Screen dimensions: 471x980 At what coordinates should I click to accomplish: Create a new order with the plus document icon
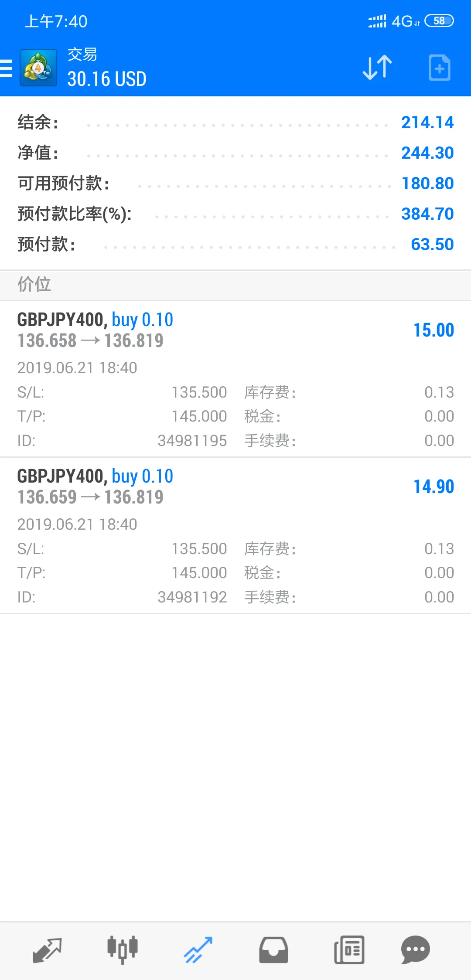point(439,68)
